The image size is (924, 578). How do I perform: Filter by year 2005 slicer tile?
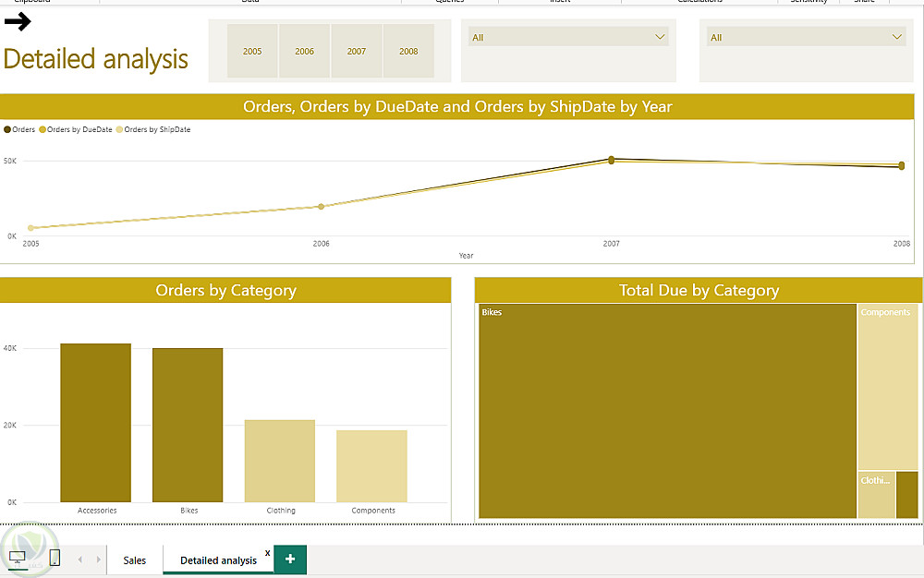coord(252,51)
